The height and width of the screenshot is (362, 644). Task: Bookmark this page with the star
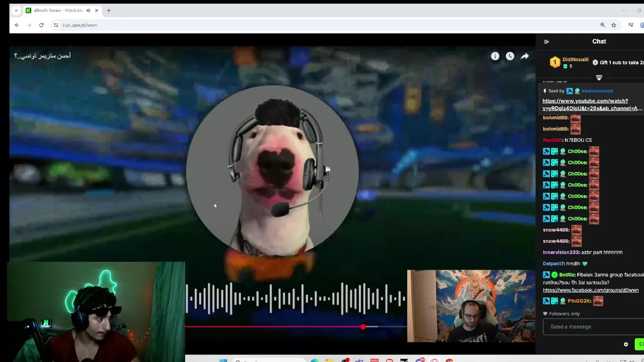point(614,25)
